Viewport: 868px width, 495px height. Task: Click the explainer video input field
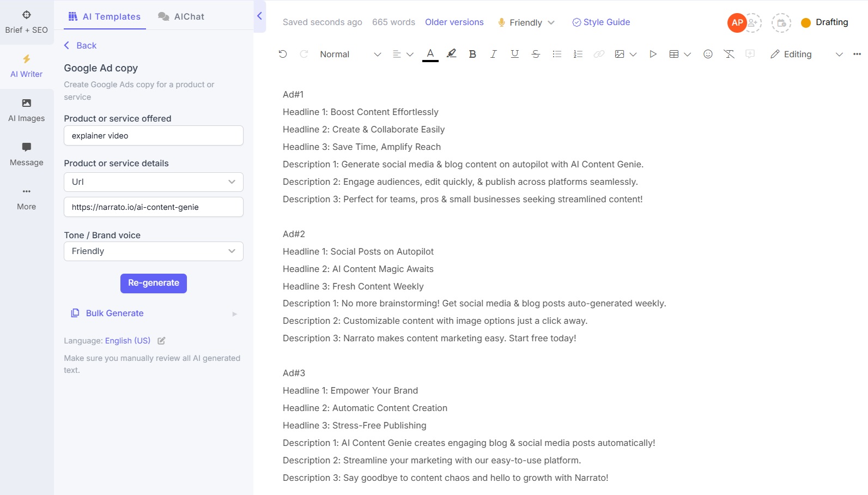click(x=154, y=136)
